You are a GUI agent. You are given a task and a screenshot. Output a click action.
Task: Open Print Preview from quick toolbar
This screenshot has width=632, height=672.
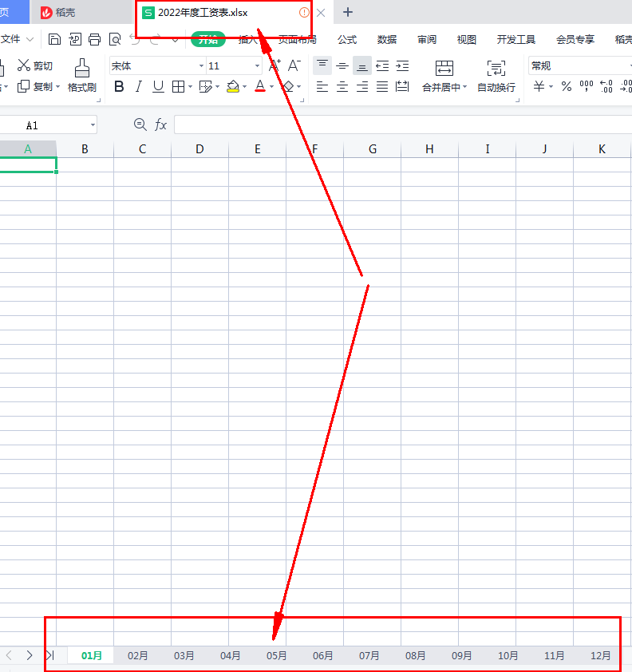tap(115, 39)
